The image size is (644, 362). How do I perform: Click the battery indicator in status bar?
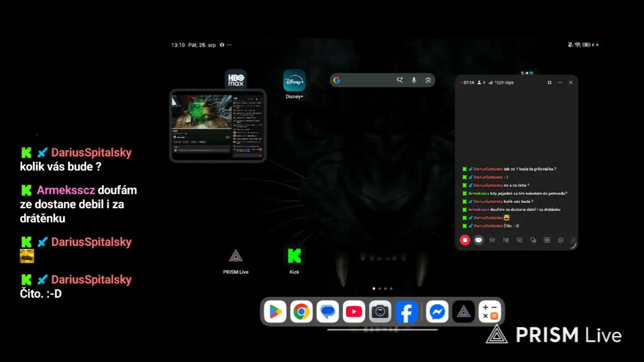587,45
